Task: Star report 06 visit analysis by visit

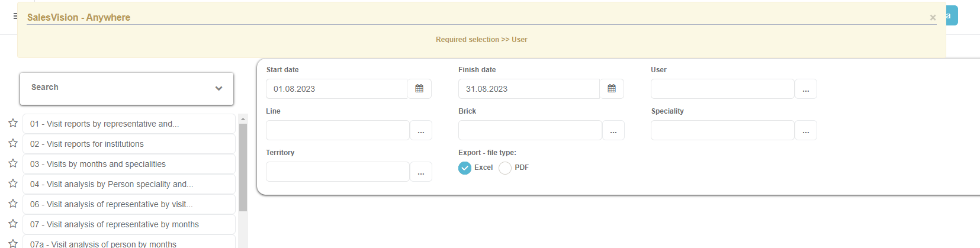Action: click(13, 204)
